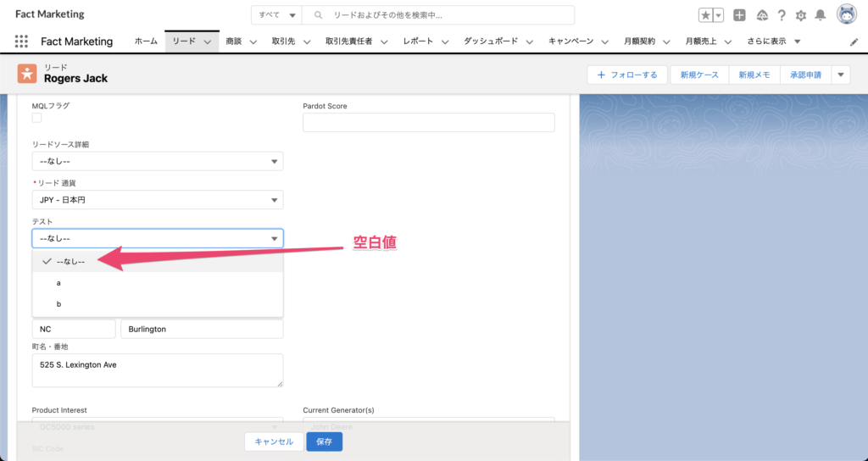The height and width of the screenshot is (461, 868).
Task: Click the NC state input field
Action: point(74,329)
